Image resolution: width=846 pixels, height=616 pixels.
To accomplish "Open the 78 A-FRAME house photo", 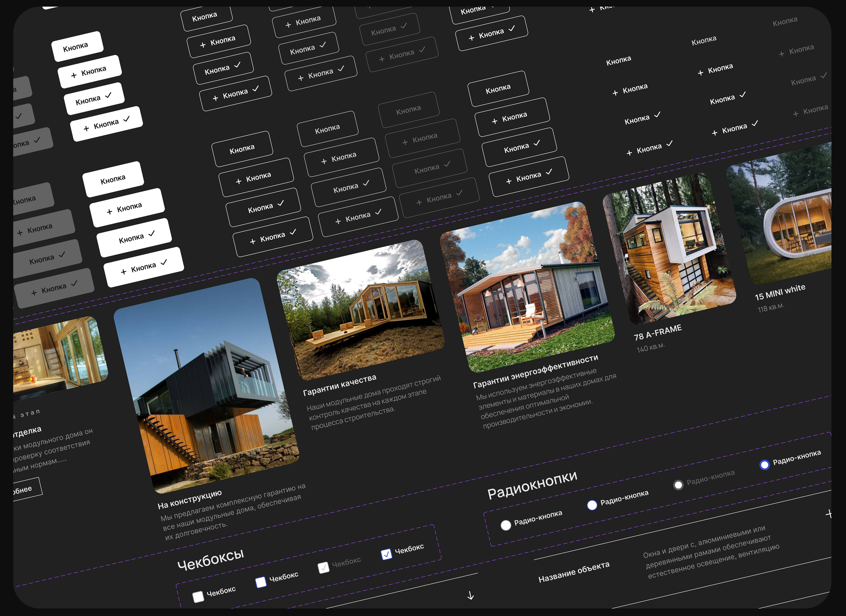I will coord(669,248).
